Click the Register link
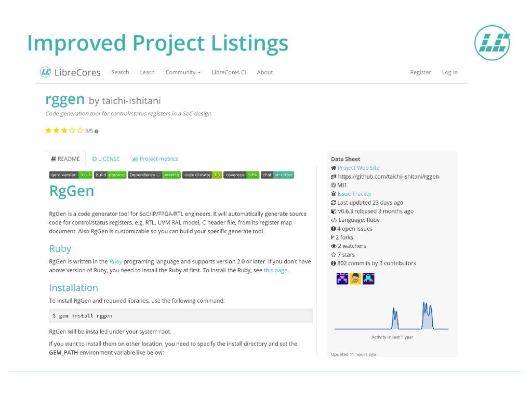 coord(420,72)
